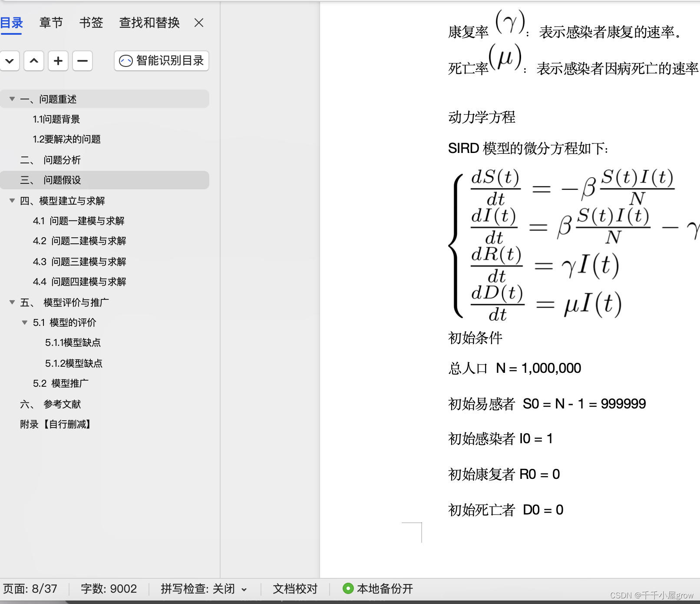Click the 康复率 gamma definition line
Screen dimensions: 700x604
565,26
